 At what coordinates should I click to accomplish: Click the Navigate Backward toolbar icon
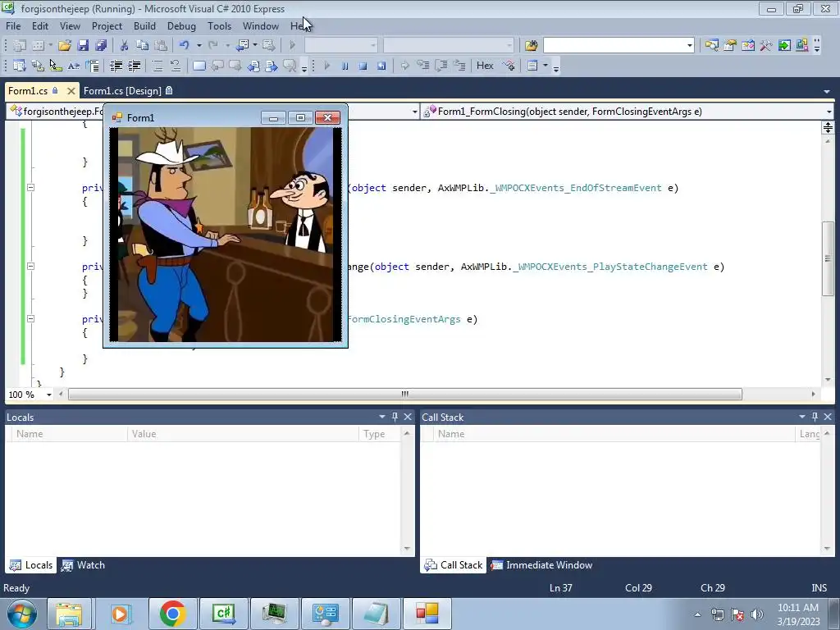pos(243,46)
